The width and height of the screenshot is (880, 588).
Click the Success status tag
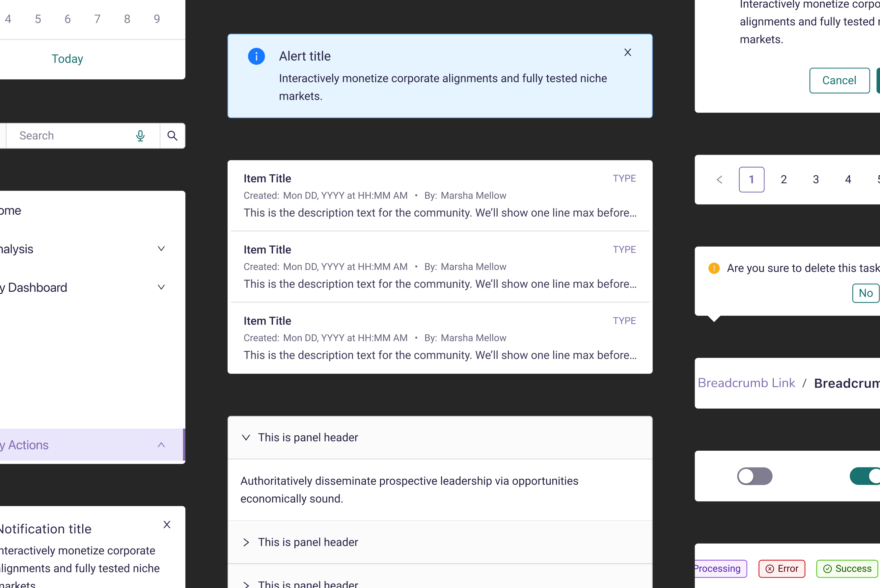point(847,569)
